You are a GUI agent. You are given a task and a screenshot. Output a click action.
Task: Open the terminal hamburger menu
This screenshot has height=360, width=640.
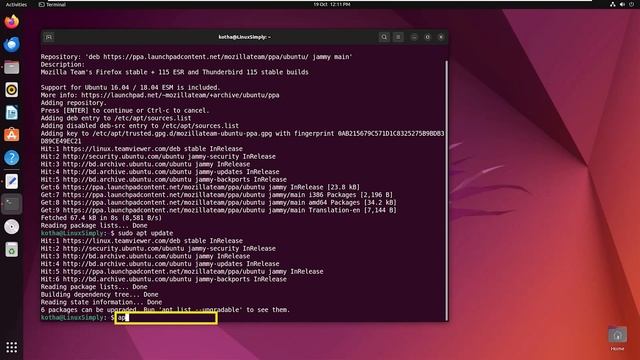[x=398, y=37]
